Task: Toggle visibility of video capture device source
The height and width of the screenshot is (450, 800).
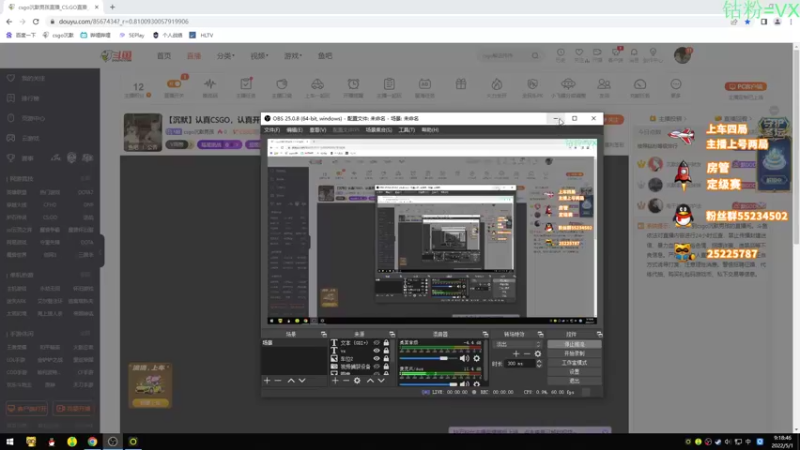Action: (377, 366)
